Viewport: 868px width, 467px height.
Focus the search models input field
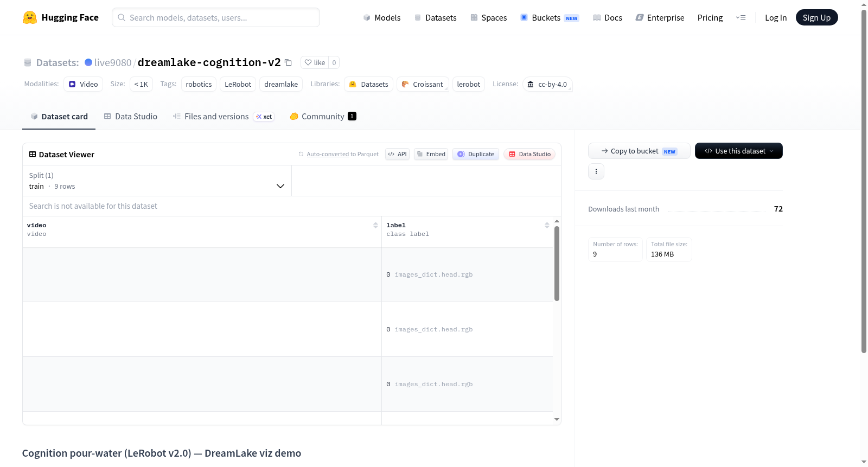coord(216,17)
